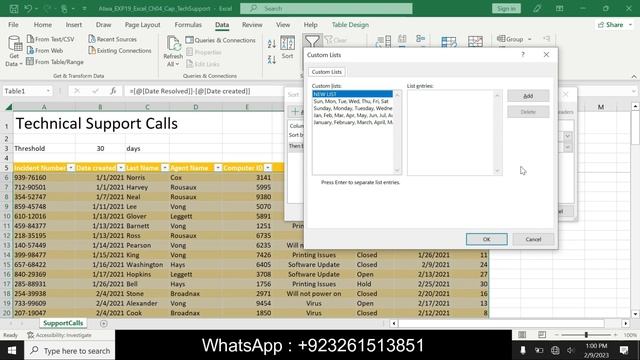Add a new sheet plus icon
Viewport: 640px width, 360px height.
pos(104,323)
